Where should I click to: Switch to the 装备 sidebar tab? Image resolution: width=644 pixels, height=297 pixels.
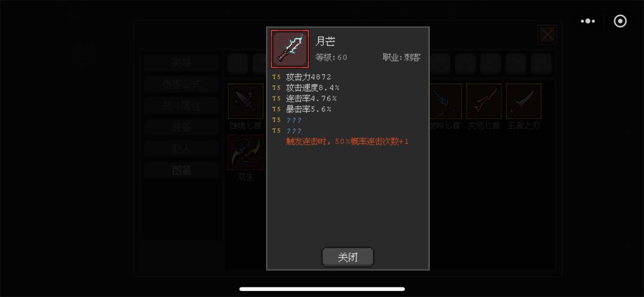[181, 128]
